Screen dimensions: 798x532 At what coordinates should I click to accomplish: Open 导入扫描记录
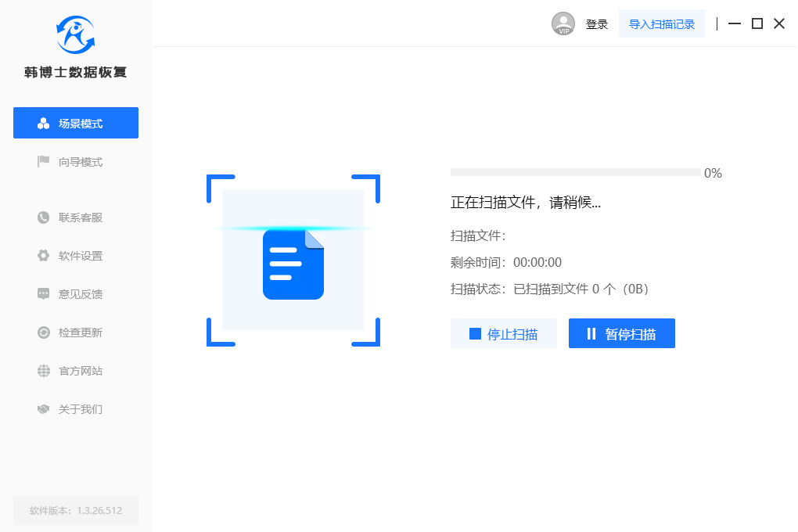coord(661,23)
